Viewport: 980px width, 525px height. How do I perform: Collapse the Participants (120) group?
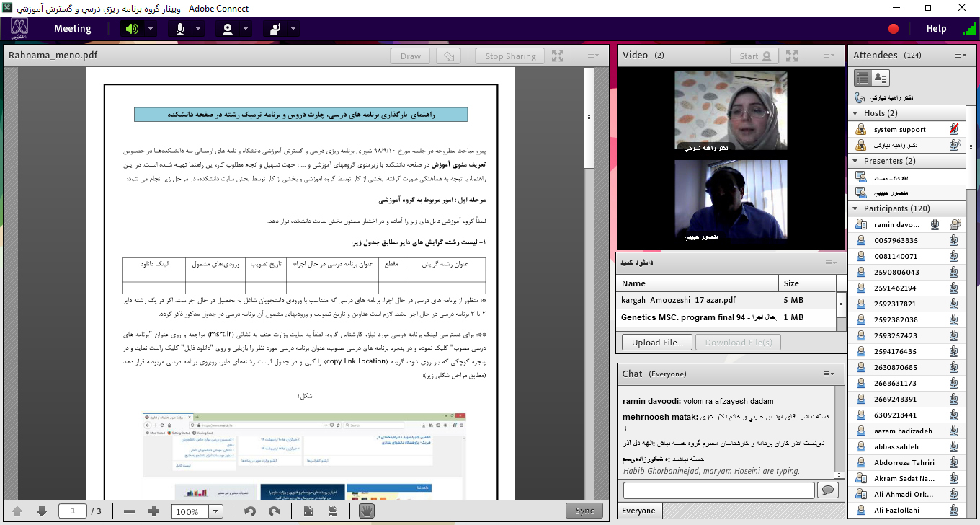pyautogui.click(x=855, y=208)
